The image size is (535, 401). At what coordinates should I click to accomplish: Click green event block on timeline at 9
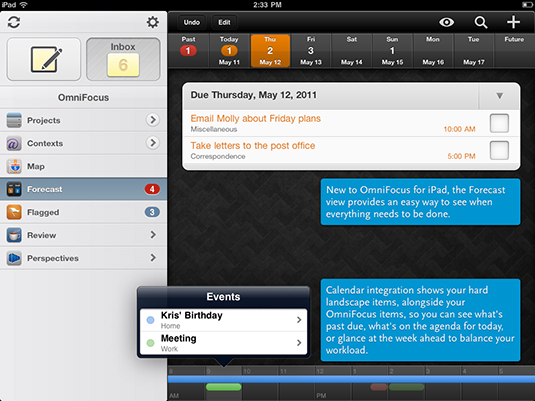click(x=223, y=387)
